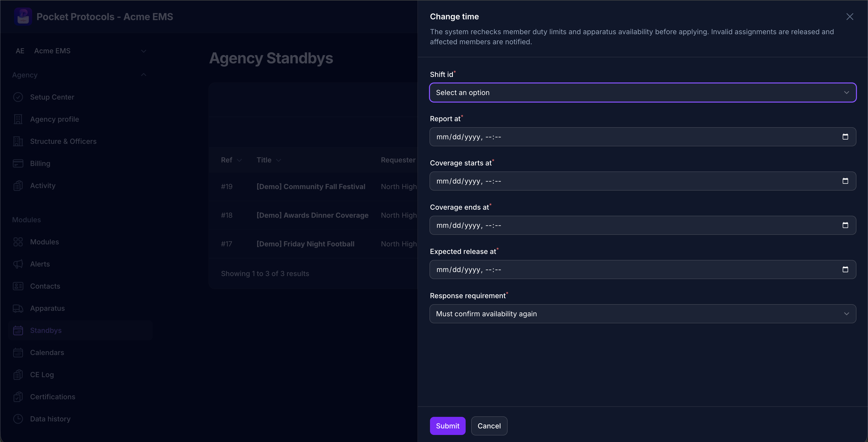
Task: Open calendar picker for Report at
Action: click(x=845, y=137)
